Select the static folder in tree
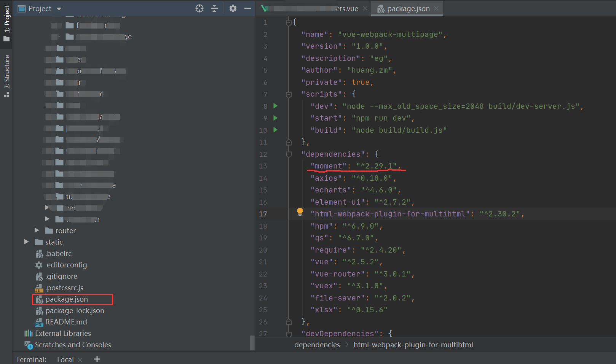Screen dimensions: 616x364 (x=54, y=242)
